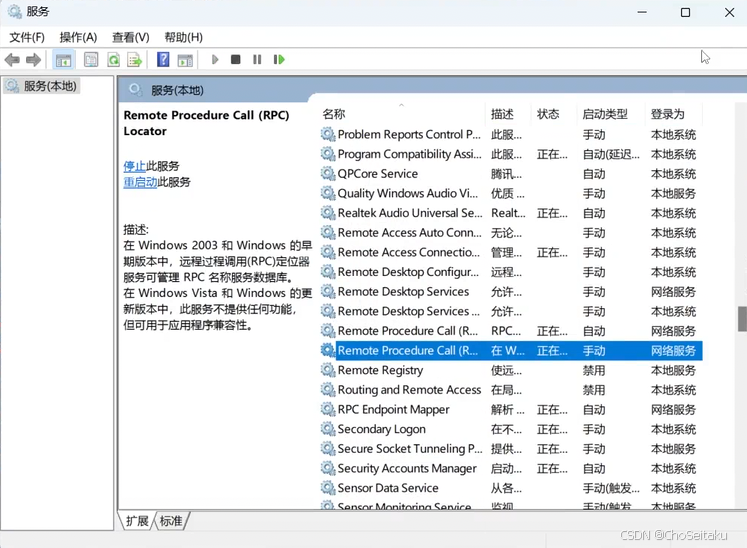
Task: Click the Stop Service square icon
Action: pyautogui.click(x=235, y=60)
